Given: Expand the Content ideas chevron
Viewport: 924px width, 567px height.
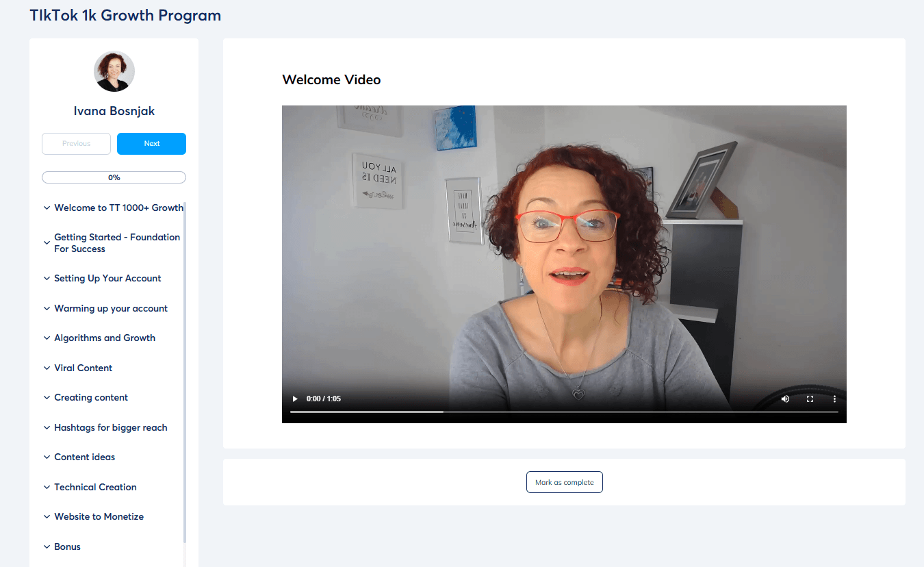Looking at the screenshot, I should click(x=47, y=457).
